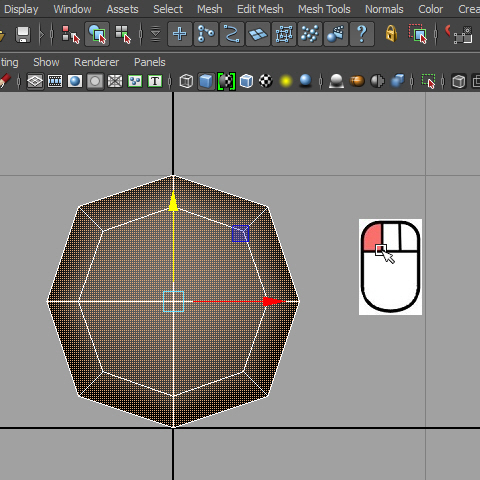
Task: Click the red X-axis move arrow
Action: (274, 301)
